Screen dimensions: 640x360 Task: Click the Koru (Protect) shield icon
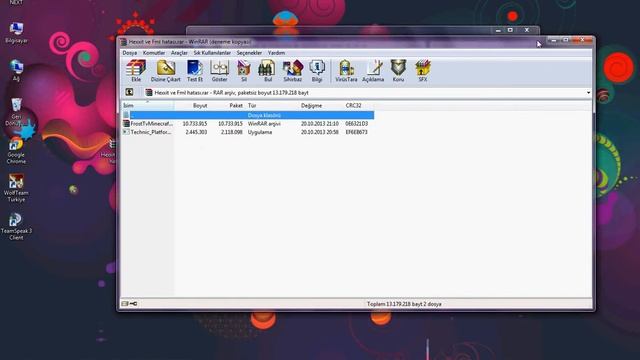click(x=398, y=71)
